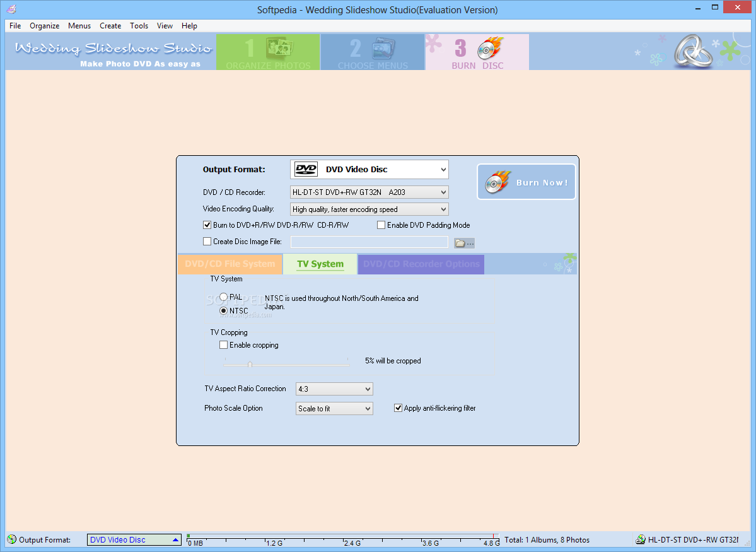Open the Tools menu
This screenshot has height=552, width=756.
pos(139,26)
